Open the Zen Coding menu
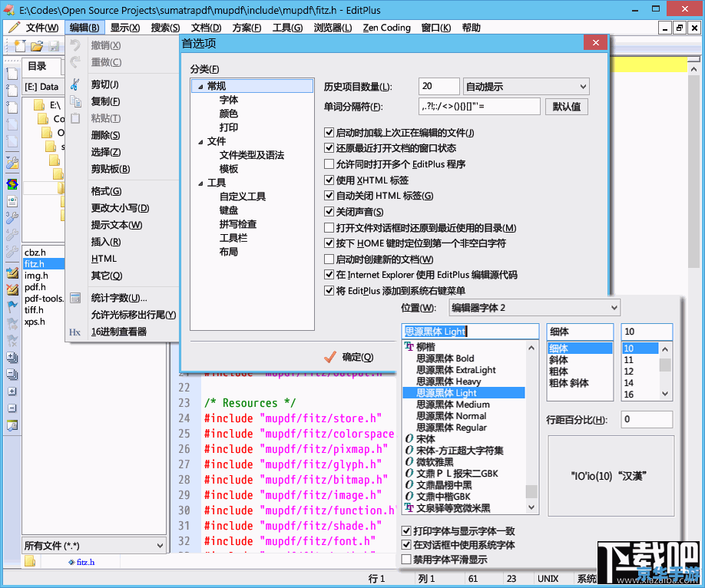Image resolution: width=705 pixels, height=588 pixels. click(x=386, y=28)
